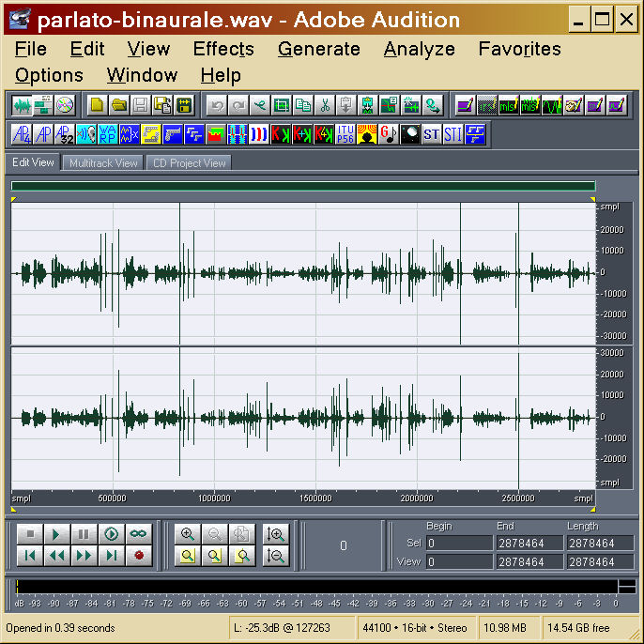The image size is (644, 644).
Task: Click the View Length field
Action: coord(601,561)
